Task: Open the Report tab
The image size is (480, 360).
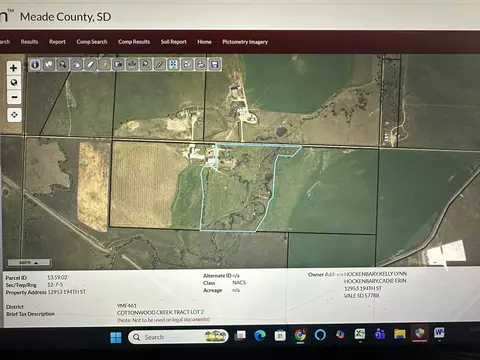Action: pyautogui.click(x=57, y=42)
